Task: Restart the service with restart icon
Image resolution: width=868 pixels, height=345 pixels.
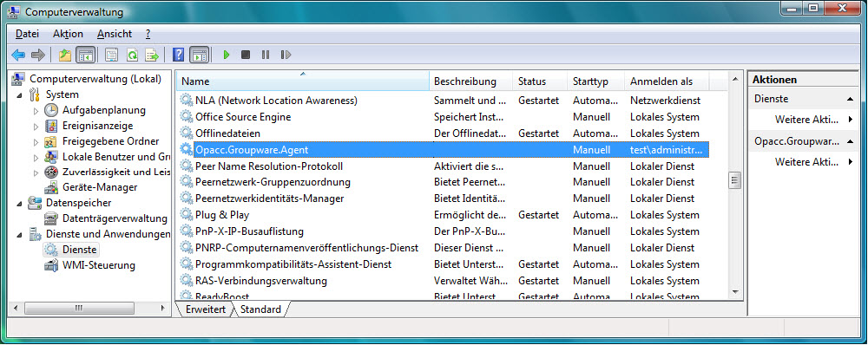Action: pos(286,55)
